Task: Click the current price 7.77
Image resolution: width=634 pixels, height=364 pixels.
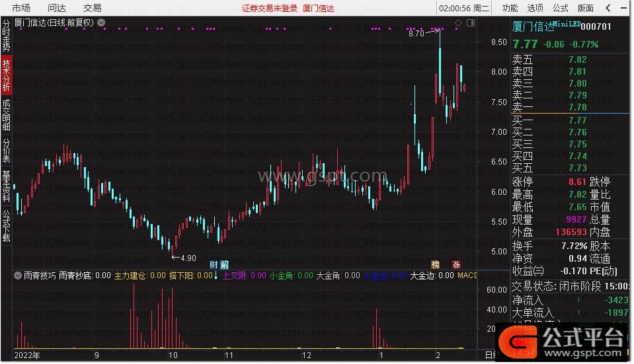Action: [525, 44]
